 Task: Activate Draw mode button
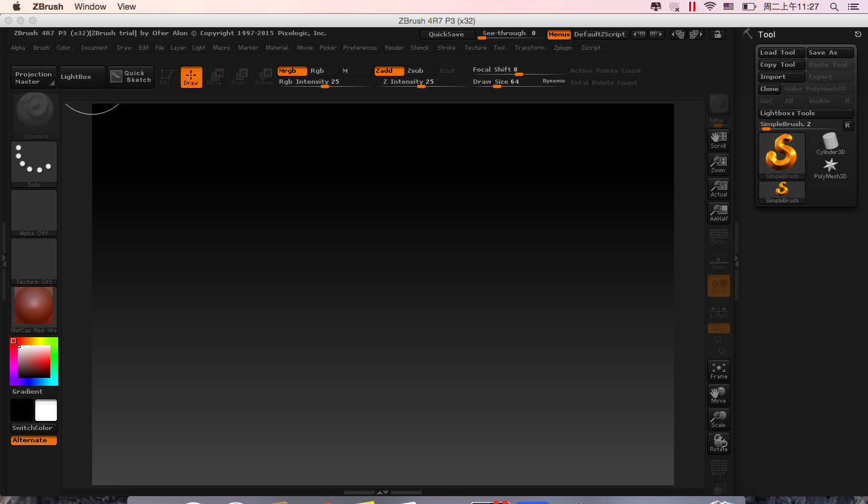[192, 77]
